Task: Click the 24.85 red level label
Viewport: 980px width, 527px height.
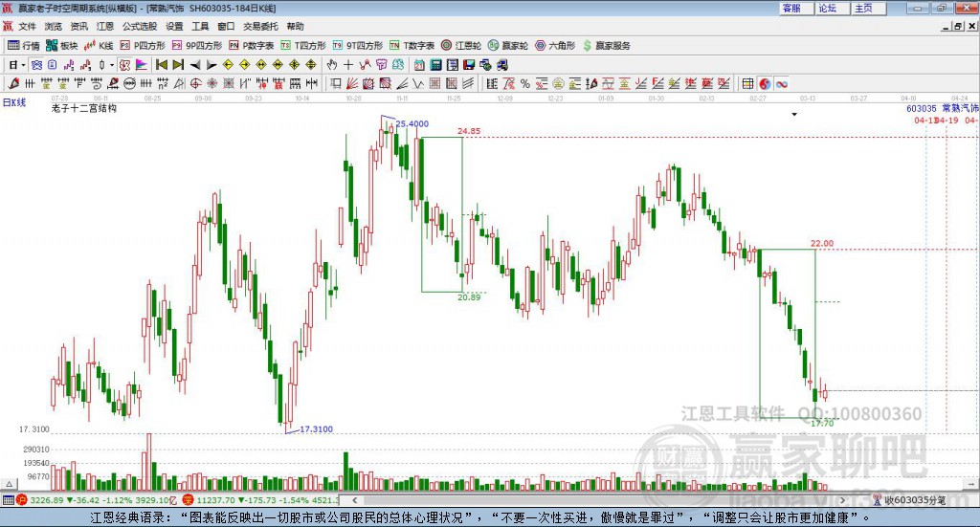Action: point(469,131)
